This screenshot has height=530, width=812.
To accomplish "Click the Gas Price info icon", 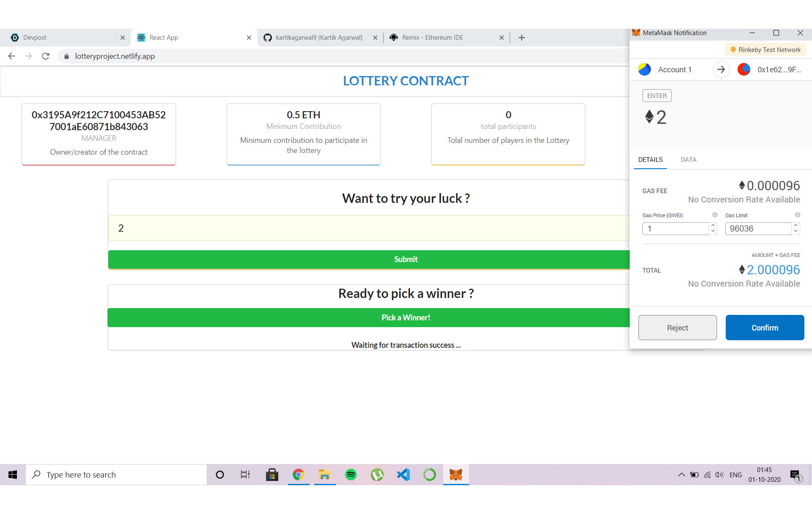I will (x=715, y=215).
